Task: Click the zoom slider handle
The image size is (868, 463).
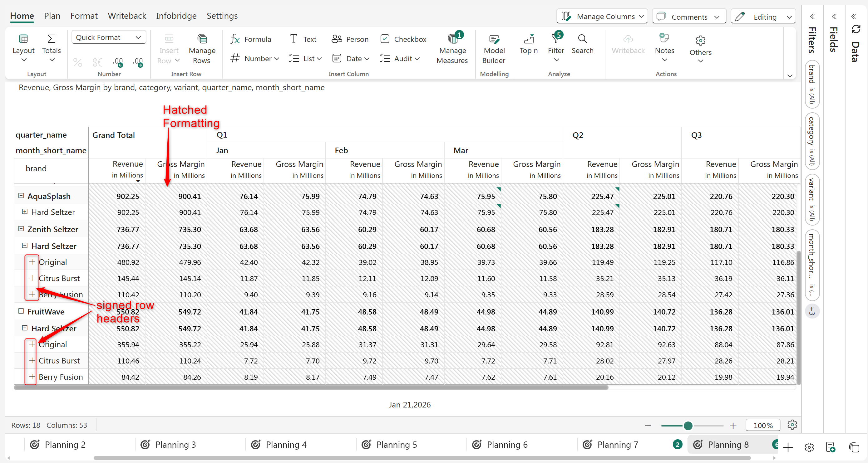Action: pos(688,426)
